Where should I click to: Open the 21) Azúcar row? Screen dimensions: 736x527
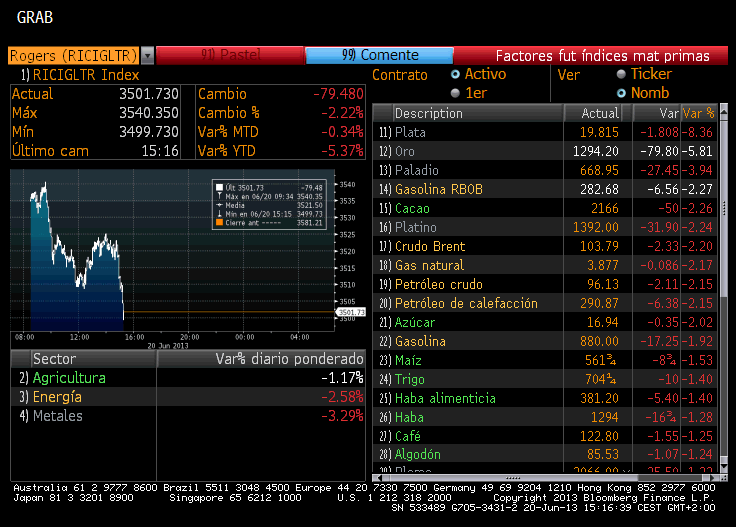[545, 322]
